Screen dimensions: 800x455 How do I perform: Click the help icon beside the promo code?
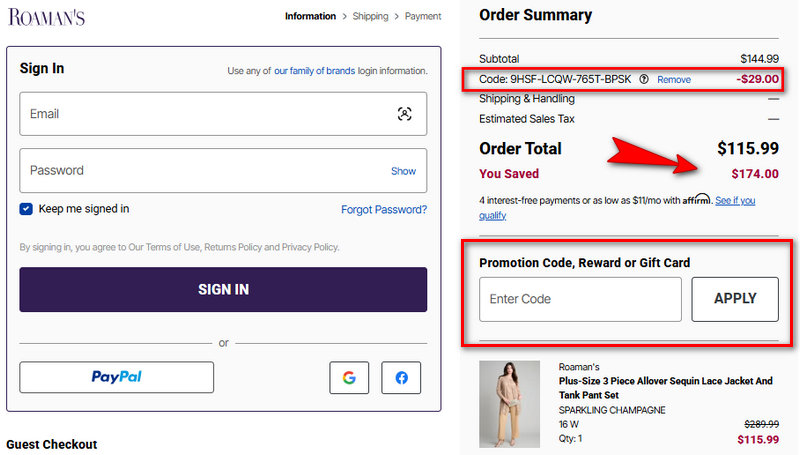644,79
